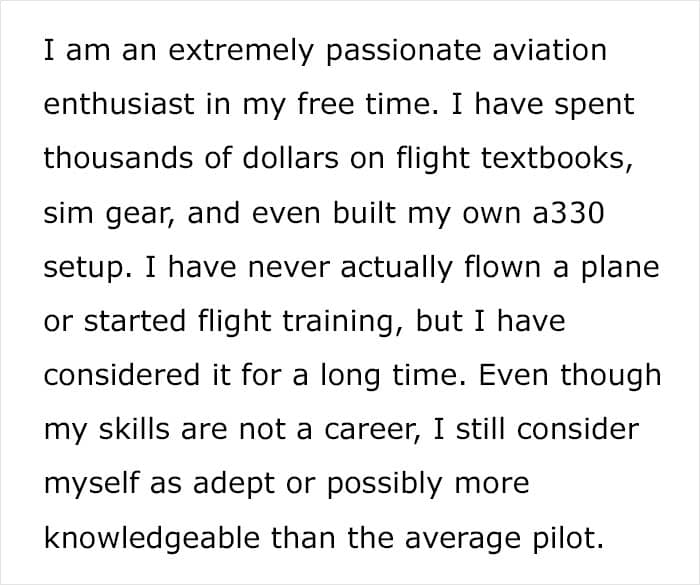700x585 pixels.
Task: Click the word "extremely" in first line
Action: point(242,51)
